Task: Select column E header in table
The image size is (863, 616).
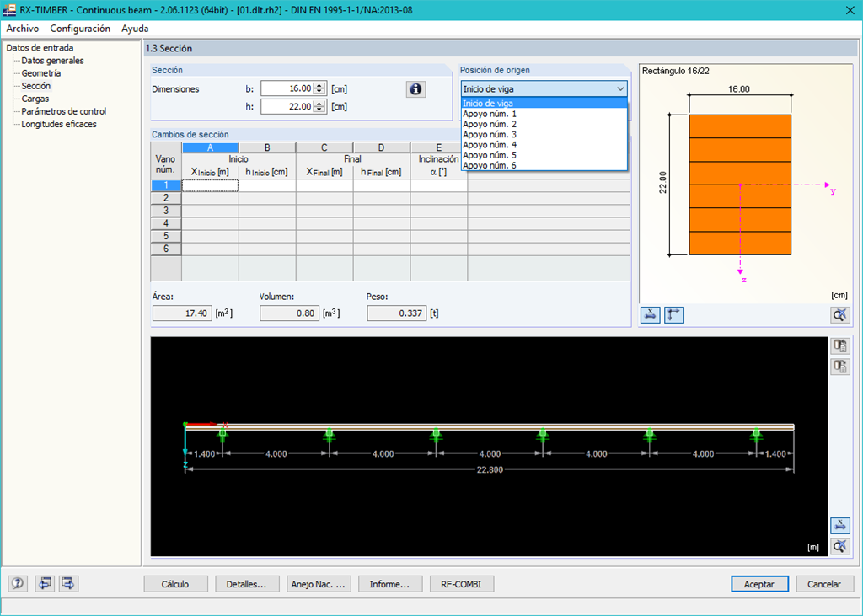Action: pyautogui.click(x=438, y=147)
